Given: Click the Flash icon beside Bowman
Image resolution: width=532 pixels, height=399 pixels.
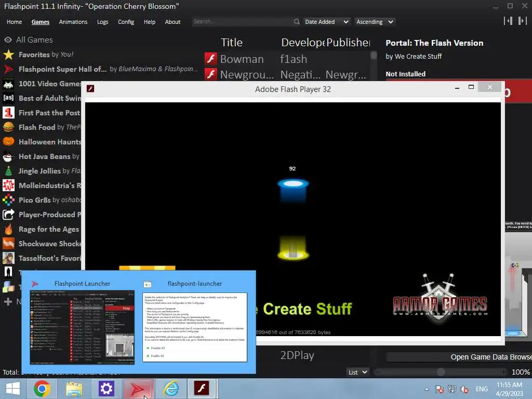Looking at the screenshot, I should (x=211, y=59).
